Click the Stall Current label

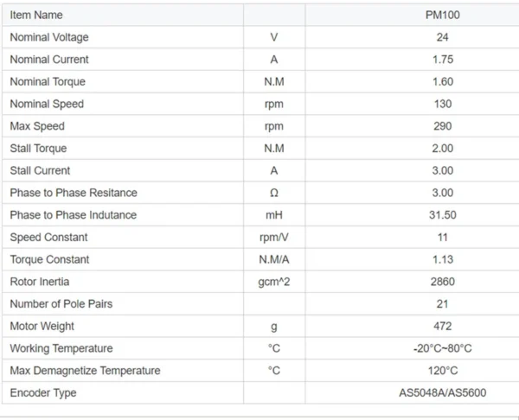[40, 170]
